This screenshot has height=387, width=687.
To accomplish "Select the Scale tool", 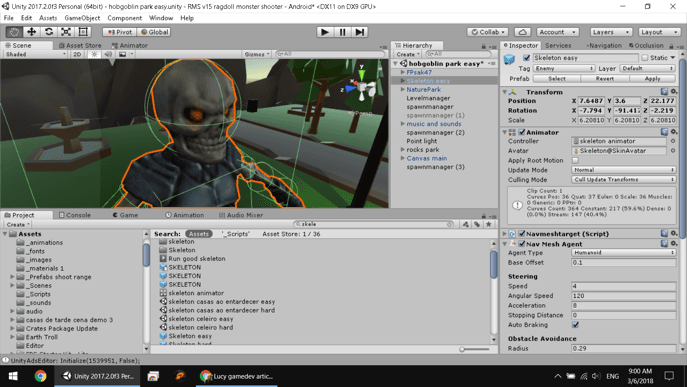I will coord(66,32).
